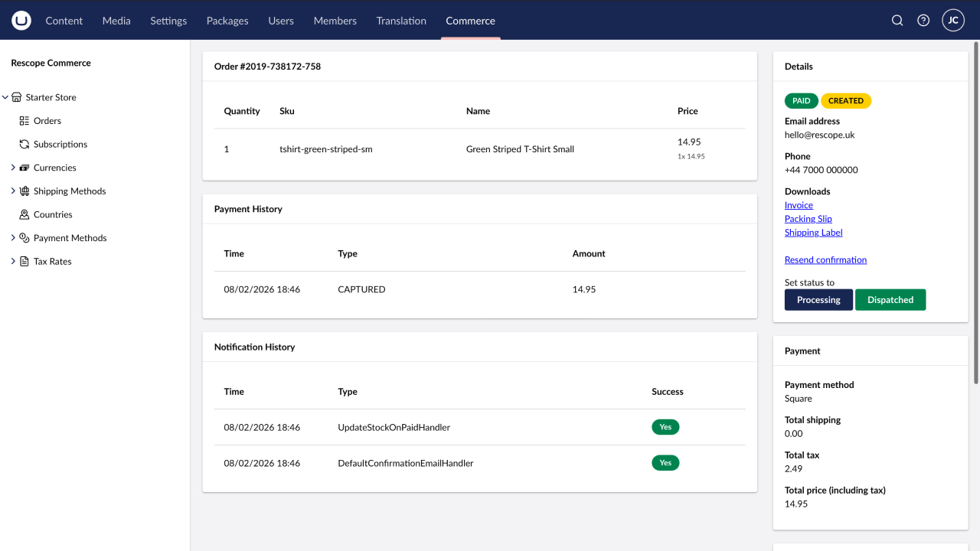Screen dimensions: 980x551
Task: Expand the Tax Rates tree node
Action: click(13, 262)
